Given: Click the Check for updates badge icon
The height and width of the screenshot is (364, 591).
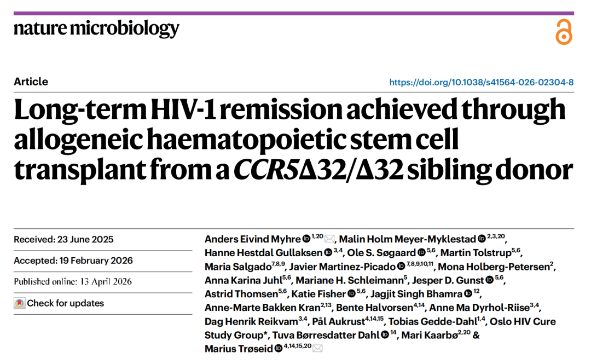Looking at the screenshot, I should 20,303.
